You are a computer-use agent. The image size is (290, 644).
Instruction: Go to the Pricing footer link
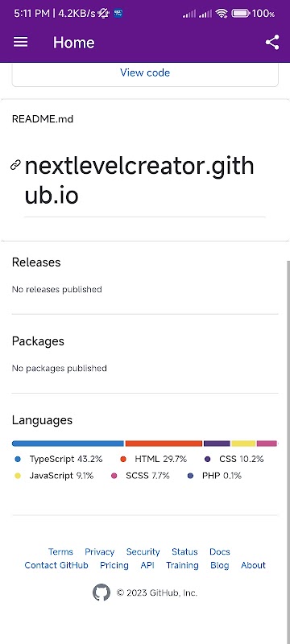[114, 565]
